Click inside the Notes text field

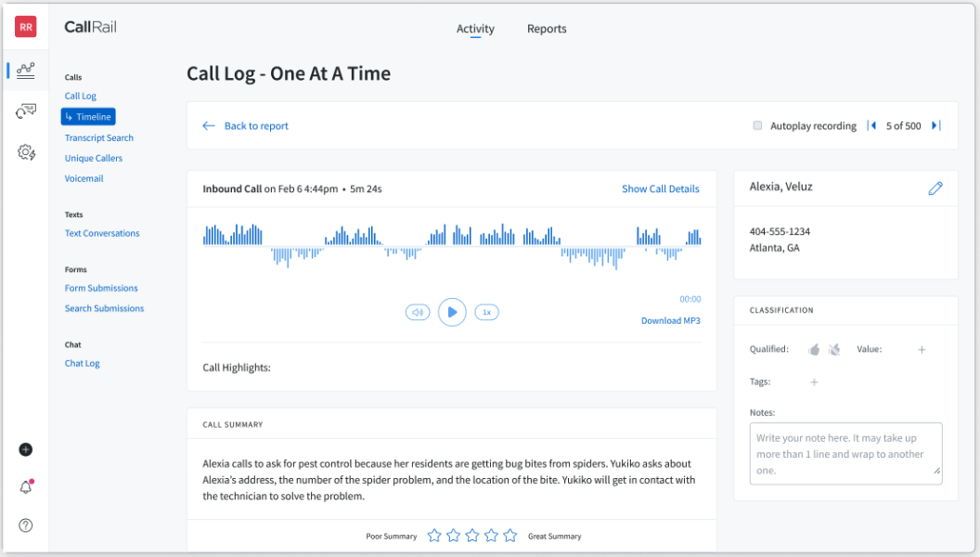pos(845,454)
